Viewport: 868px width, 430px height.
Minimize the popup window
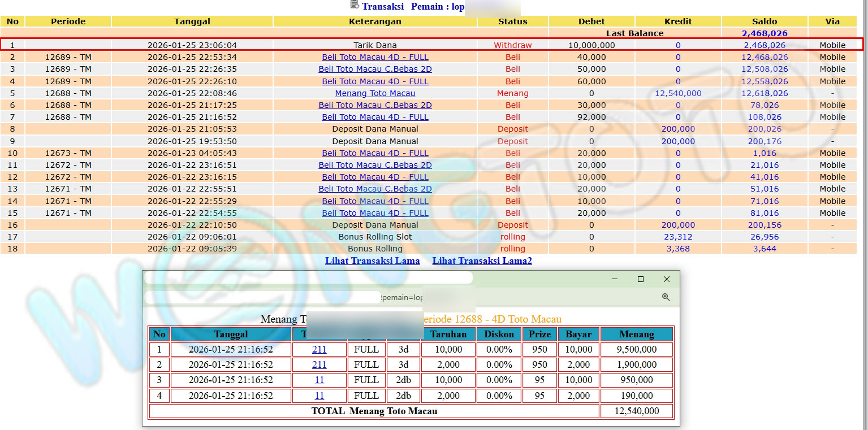614,279
